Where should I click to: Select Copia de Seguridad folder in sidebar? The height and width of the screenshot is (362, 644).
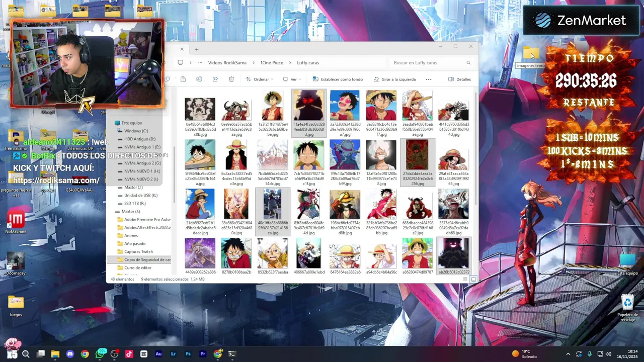coord(139,259)
